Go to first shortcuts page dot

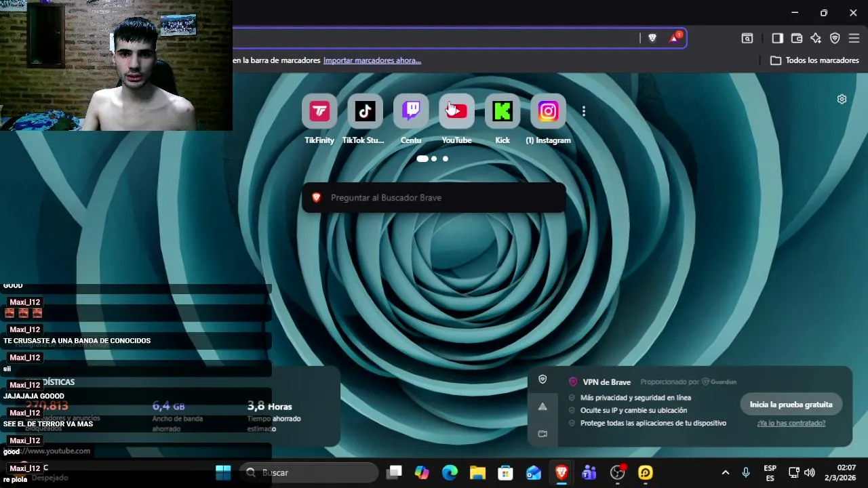[422, 159]
